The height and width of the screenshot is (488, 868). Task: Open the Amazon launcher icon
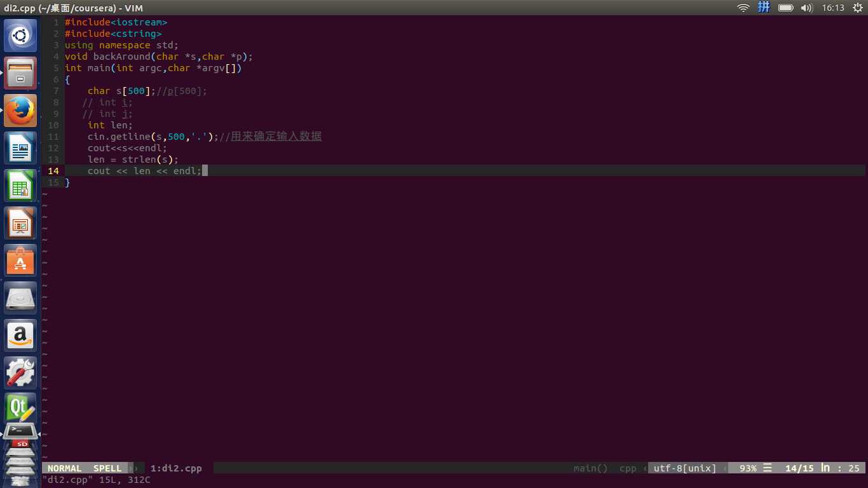[20, 335]
